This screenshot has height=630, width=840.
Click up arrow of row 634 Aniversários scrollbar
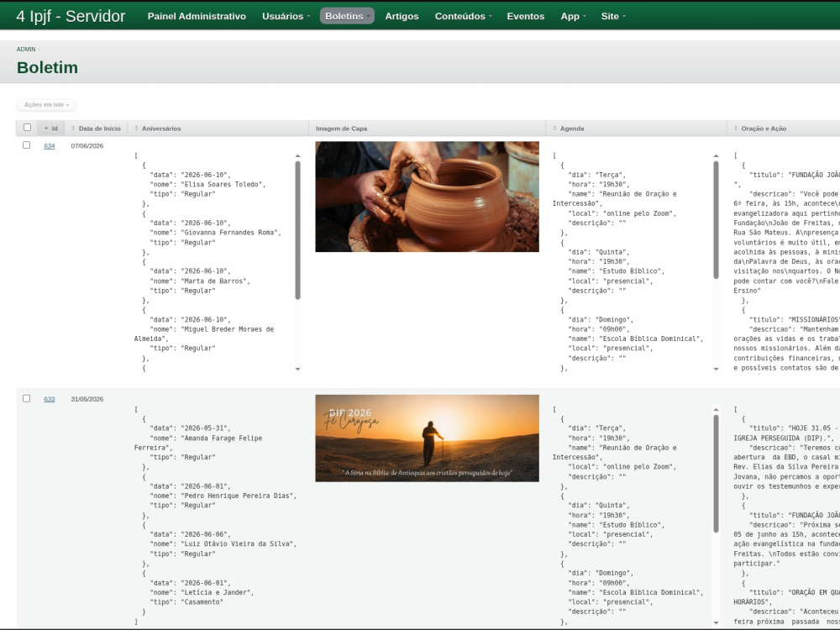pos(298,156)
